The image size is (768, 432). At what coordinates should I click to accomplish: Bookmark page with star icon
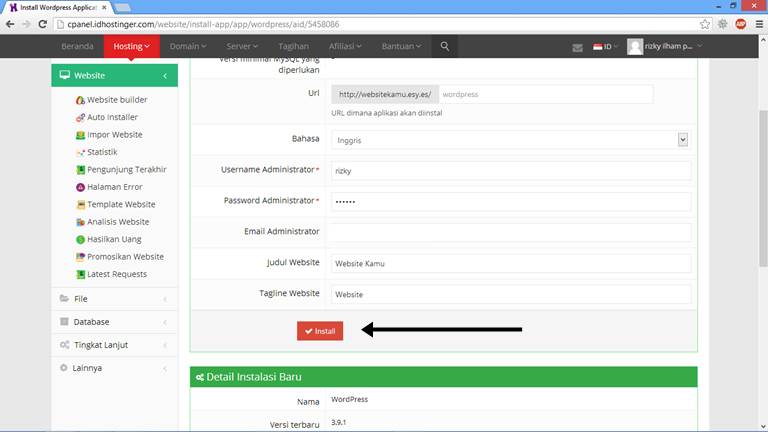(704, 24)
